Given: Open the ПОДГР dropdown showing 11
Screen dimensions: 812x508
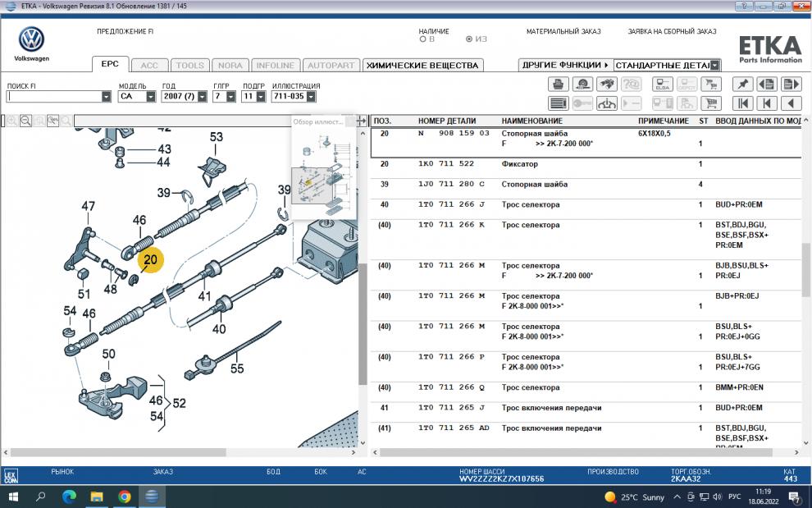Looking at the screenshot, I should [261, 96].
